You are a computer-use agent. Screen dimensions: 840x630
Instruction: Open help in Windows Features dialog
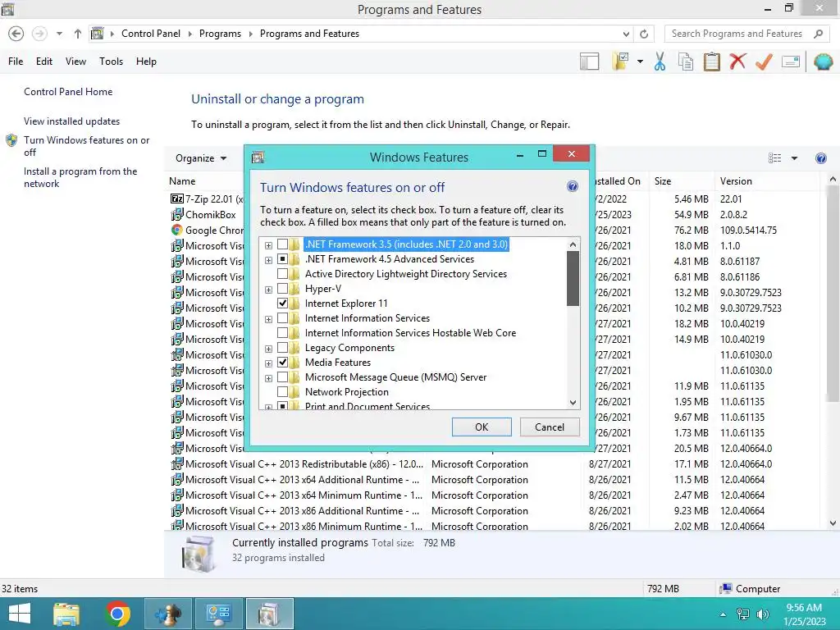(x=572, y=186)
